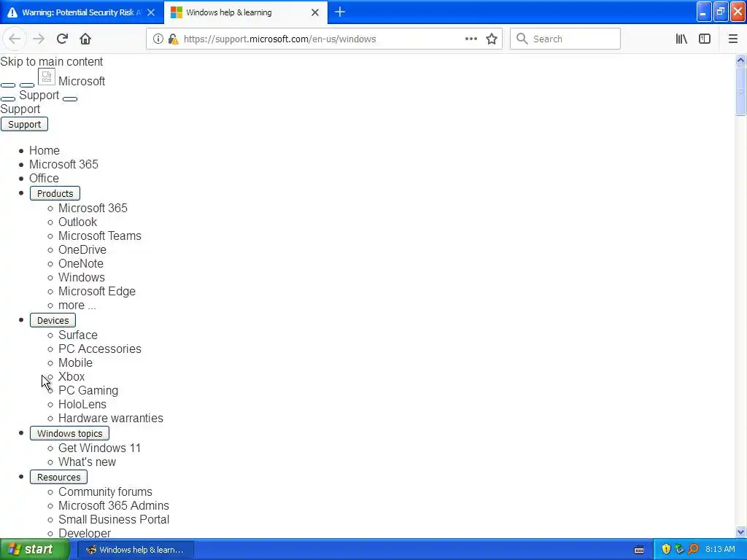Click the browser Back arrow
This screenshot has width=747, height=560.
(x=15, y=39)
